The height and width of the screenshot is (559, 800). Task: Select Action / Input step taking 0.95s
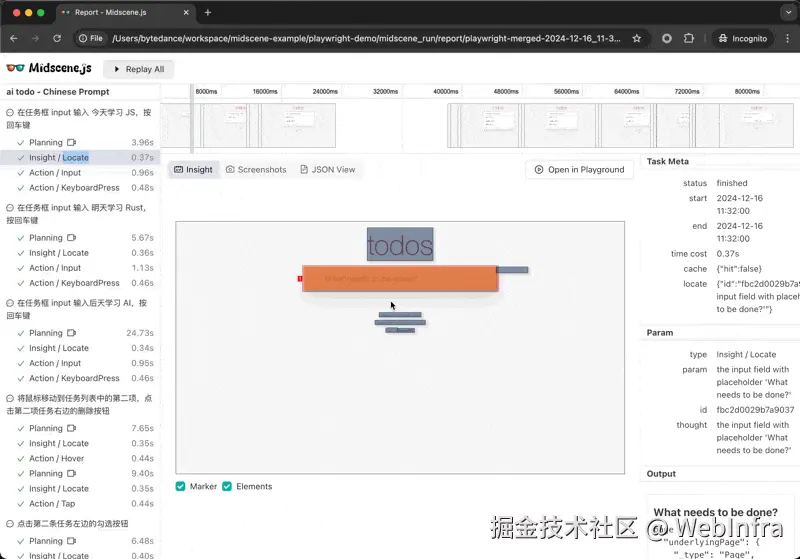[80, 363]
